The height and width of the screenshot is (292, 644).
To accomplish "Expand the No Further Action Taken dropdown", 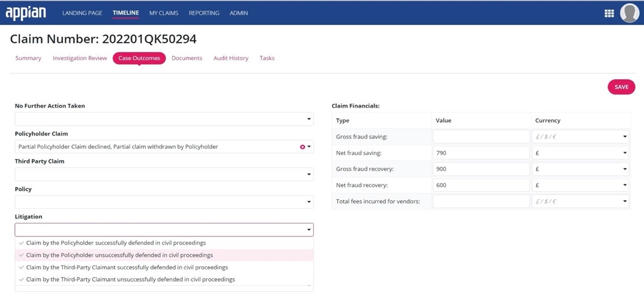I will pos(164,119).
